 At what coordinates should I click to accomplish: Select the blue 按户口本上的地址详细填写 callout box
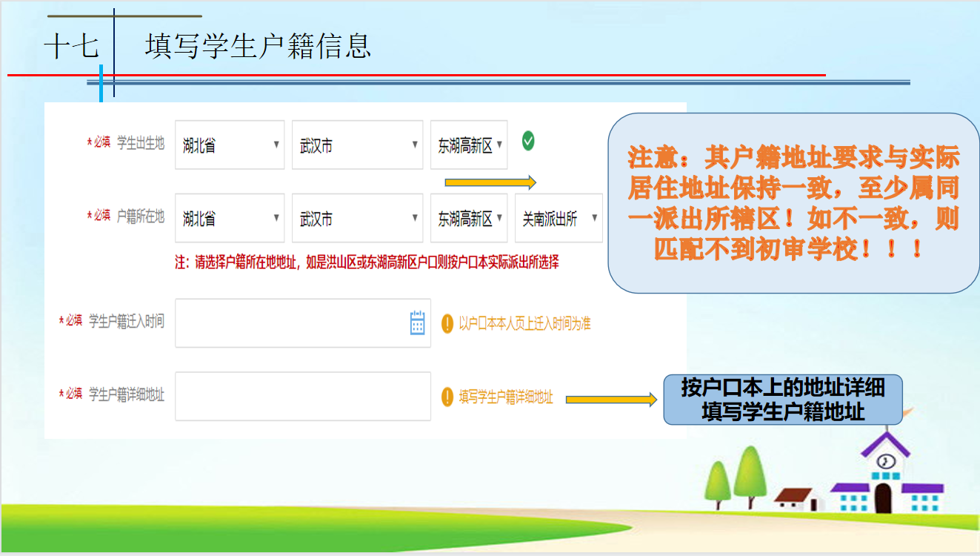pyautogui.click(x=782, y=400)
